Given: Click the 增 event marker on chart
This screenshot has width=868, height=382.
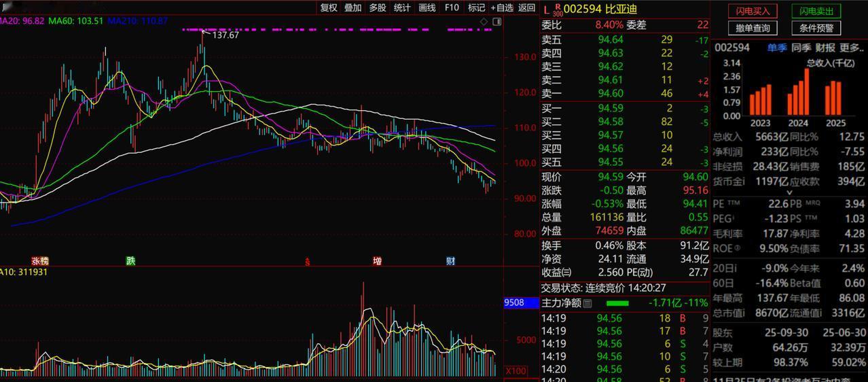Looking at the screenshot, I should tap(377, 261).
